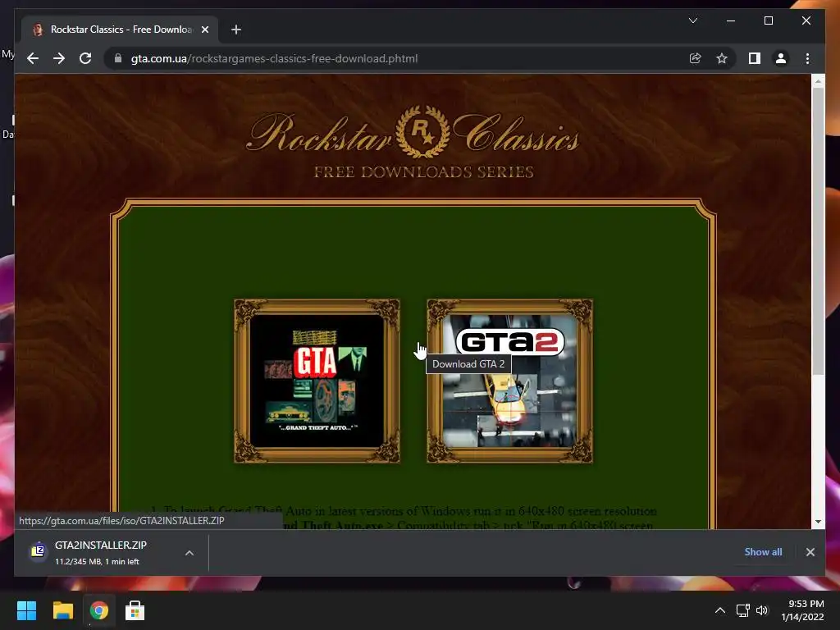The height and width of the screenshot is (630, 840).
Task: Open the Chrome profile menu
Action: tap(781, 58)
